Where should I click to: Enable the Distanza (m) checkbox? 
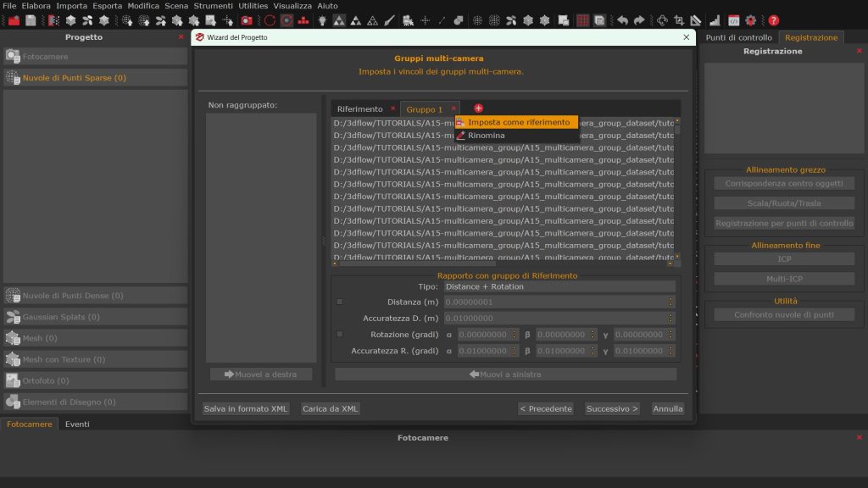click(340, 302)
